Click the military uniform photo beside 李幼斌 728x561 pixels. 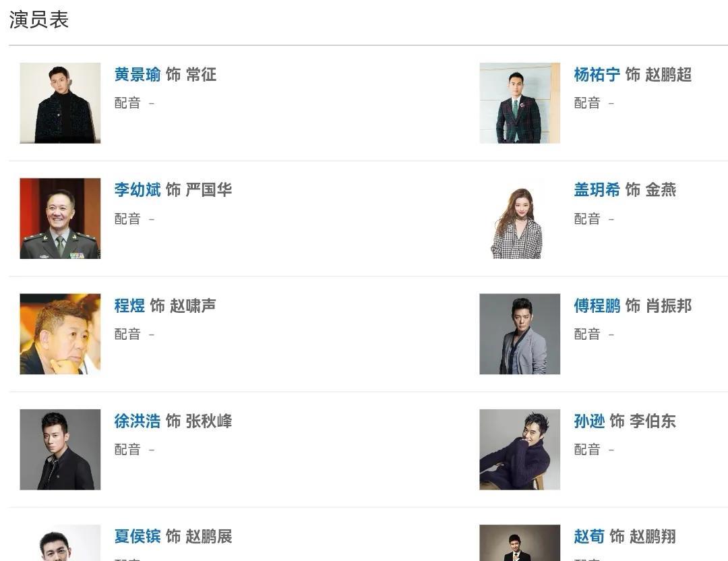[x=60, y=218]
